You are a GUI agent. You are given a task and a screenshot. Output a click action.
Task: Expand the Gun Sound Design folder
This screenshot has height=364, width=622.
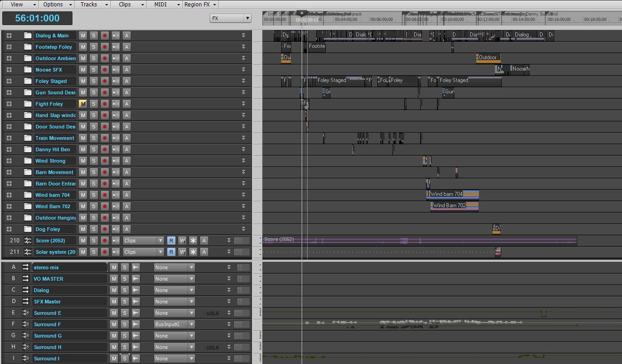click(x=9, y=92)
